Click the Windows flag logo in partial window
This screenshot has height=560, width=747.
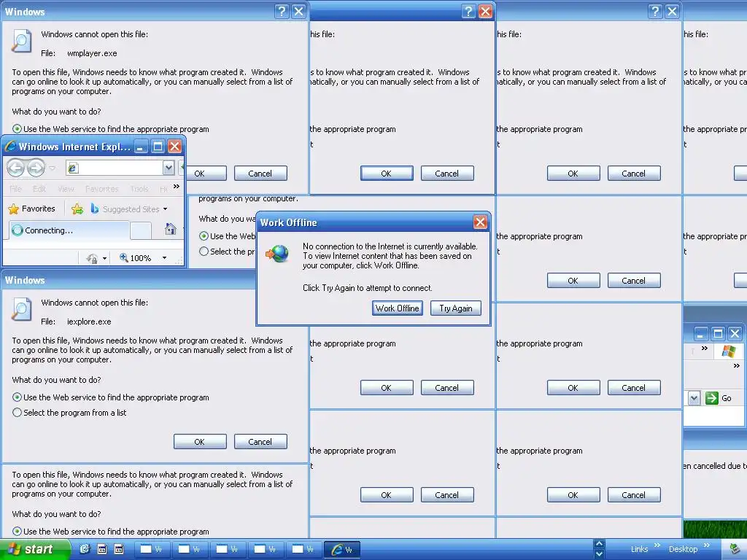click(x=729, y=352)
